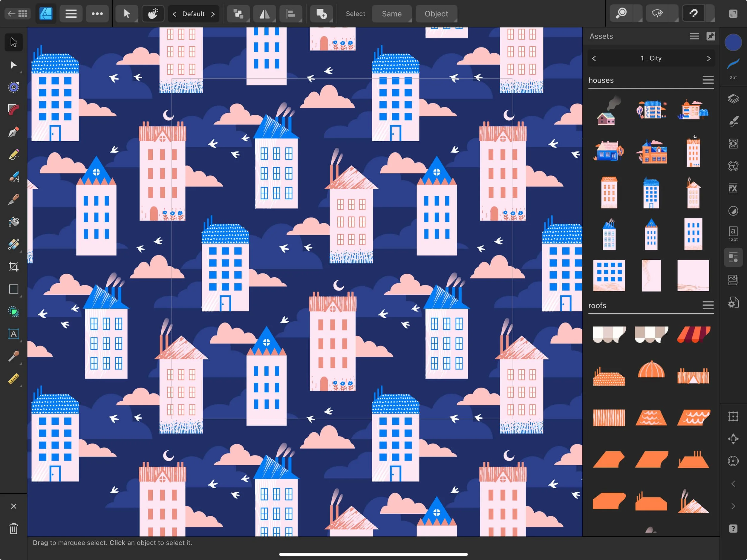The height and width of the screenshot is (560, 747).
Task: Toggle Object selection mode
Action: pyautogui.click(x=436, y=13)
